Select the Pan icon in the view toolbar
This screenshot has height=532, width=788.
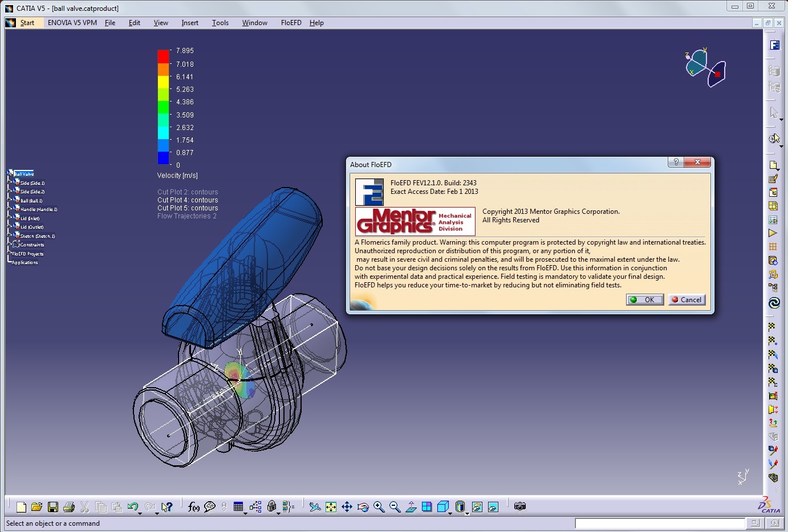346,506
